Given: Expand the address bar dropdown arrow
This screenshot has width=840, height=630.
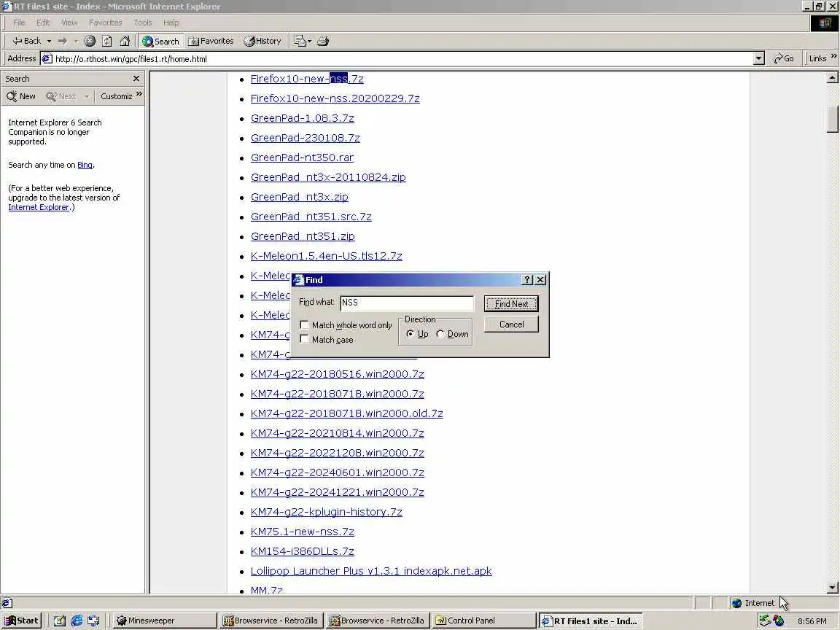Looking at the screenshot, I should tap(758, 59).
